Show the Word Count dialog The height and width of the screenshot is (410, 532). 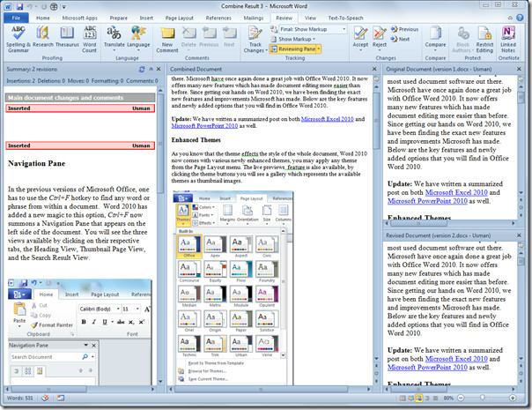click(90, 39)
